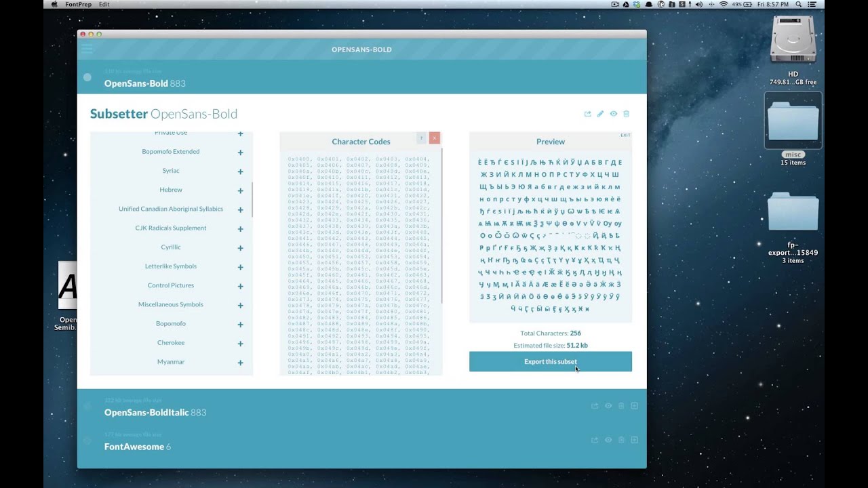868x488 pixels.
Task: Click the trash icon on FontAwesome row
Action: coord(621,440)
